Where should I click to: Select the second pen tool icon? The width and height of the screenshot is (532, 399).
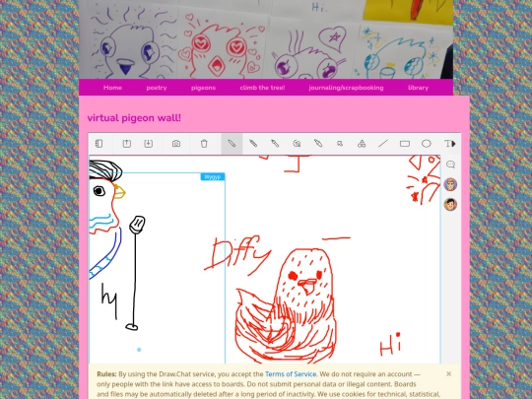[253, 144]
